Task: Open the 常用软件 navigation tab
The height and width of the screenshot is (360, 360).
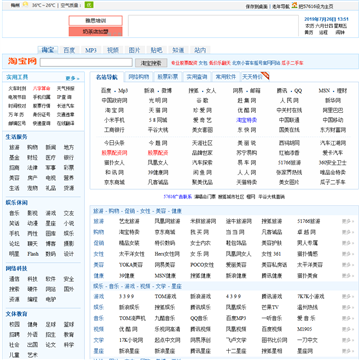Action: pos(226,77)
